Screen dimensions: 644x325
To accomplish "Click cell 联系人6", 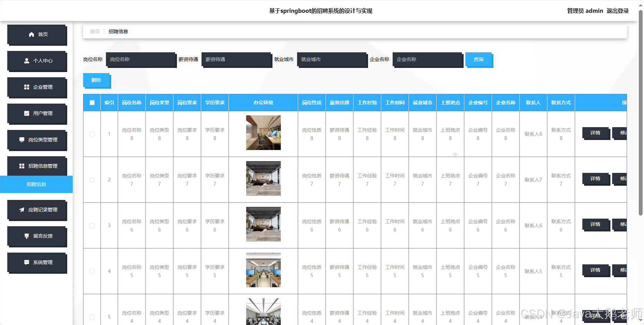I will pos(534,226).
